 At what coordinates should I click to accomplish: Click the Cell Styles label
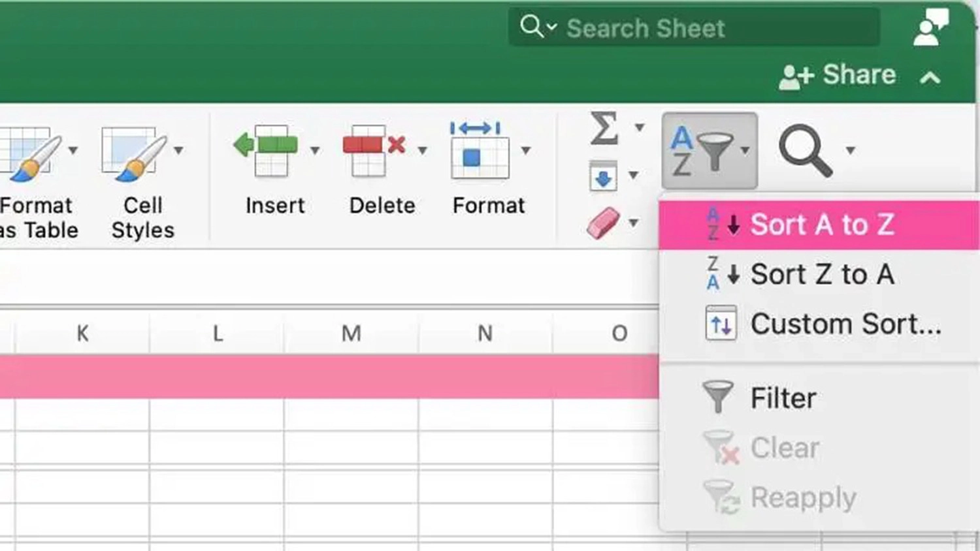coord(143,218)
